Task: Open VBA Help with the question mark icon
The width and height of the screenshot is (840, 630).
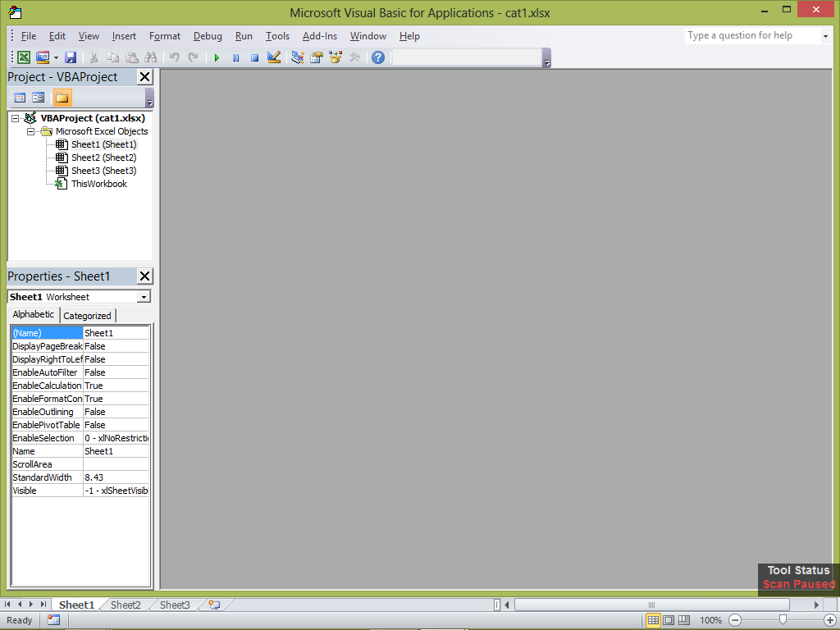Action: pos(378,57)
